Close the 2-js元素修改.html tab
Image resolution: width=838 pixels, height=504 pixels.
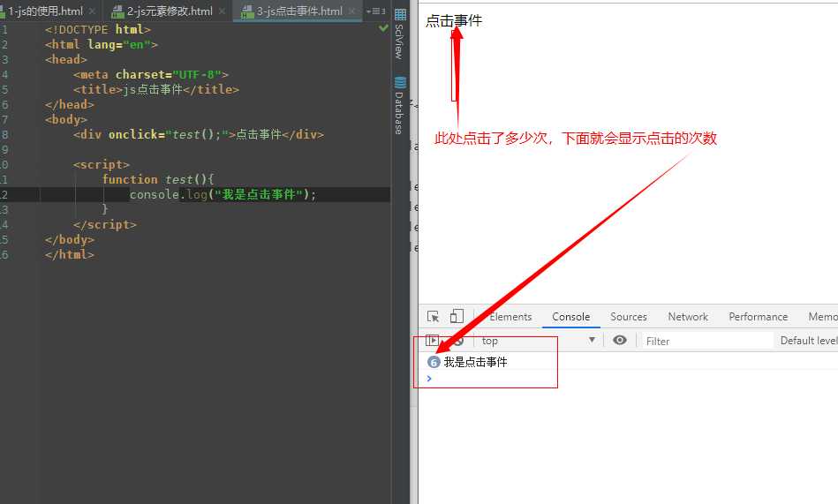(x=223, y=11)
